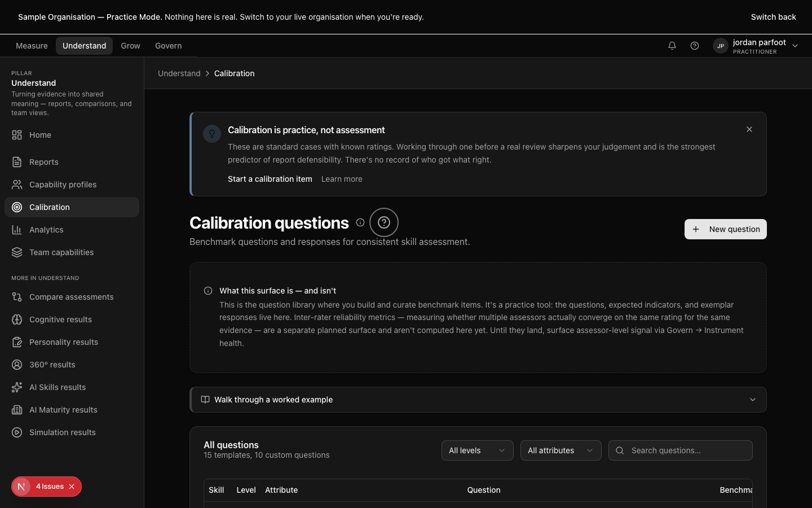The width and height of the screenshot is (812, 508).
Task: Open the AI Maturity results building icon
Action: (x=17, y=410)
